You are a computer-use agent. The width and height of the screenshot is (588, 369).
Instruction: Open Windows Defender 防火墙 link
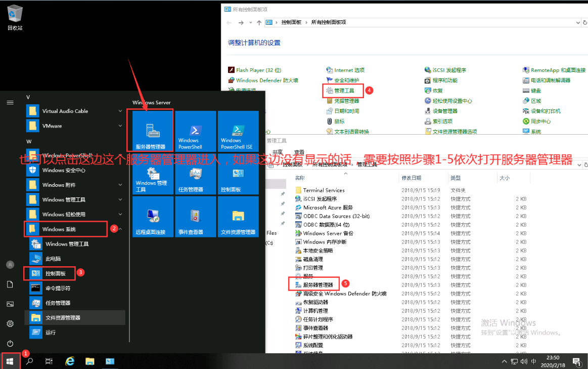266,80
